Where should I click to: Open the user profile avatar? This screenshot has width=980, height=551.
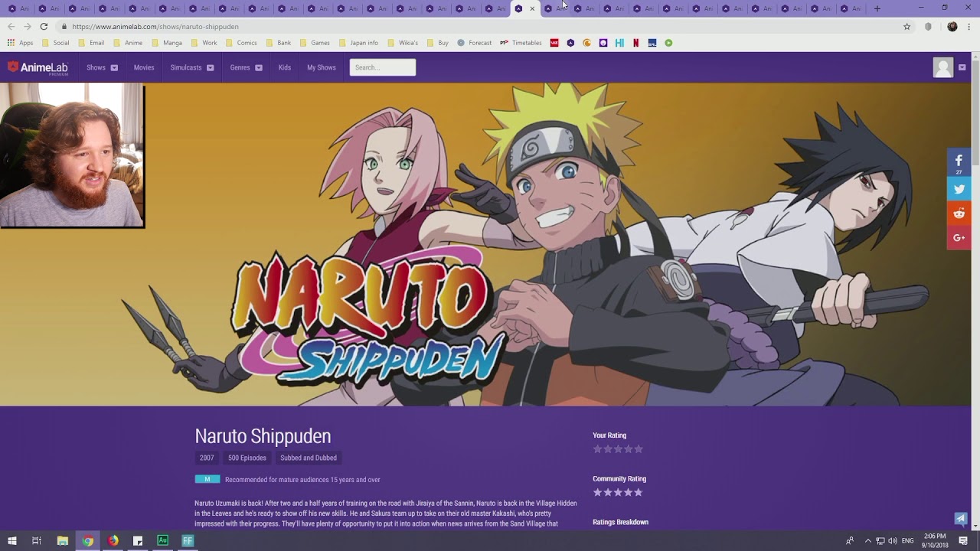tap(943, 67)
